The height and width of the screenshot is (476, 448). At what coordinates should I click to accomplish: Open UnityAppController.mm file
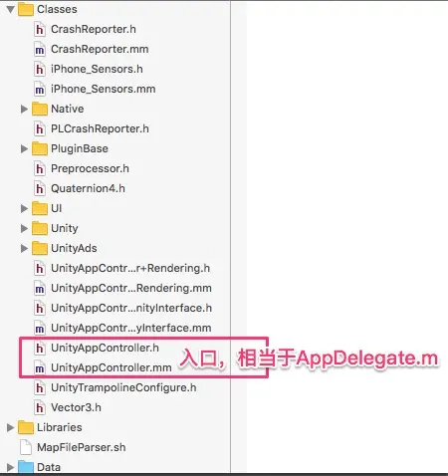click(x=112, y=367)
